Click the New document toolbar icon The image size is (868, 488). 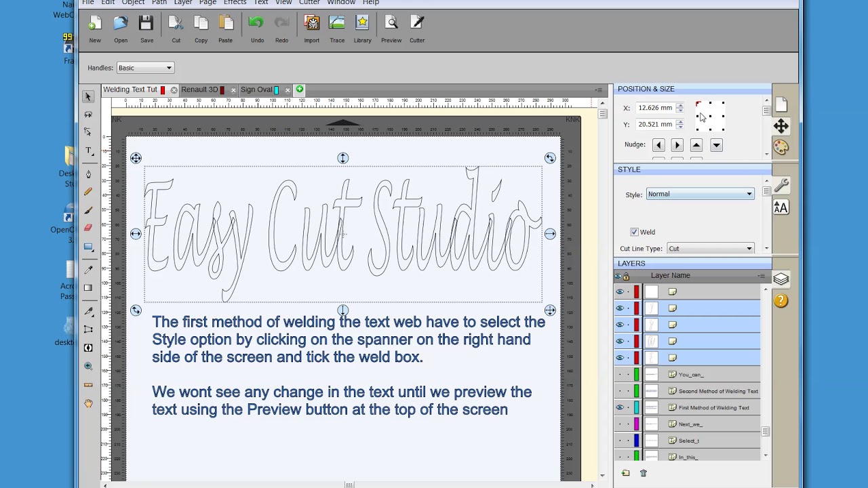pyautogui.click(x=95, y=29)
